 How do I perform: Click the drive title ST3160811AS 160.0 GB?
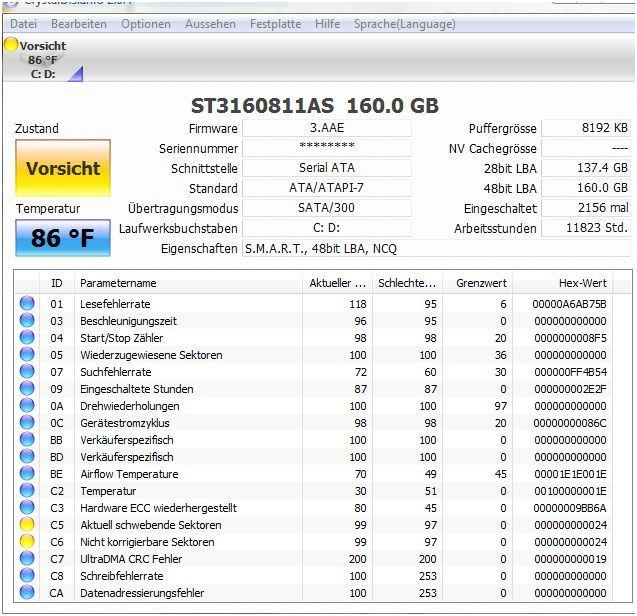point(315,106)
